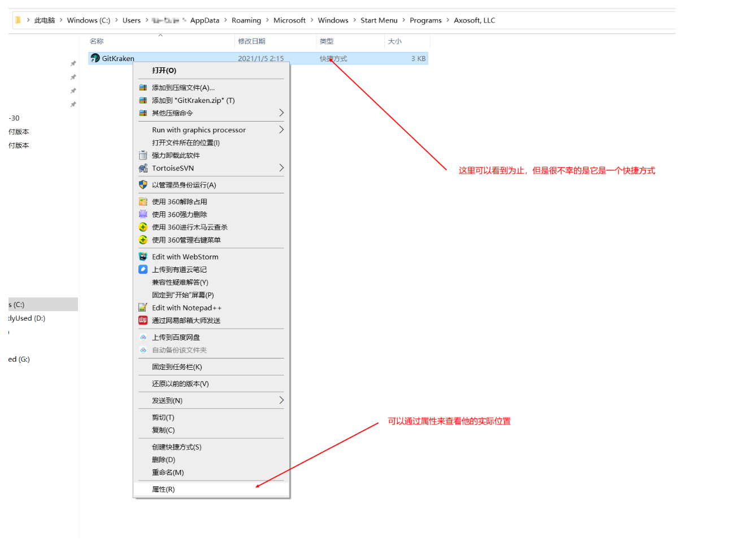
Task: Choose 创建快捷方式(S) from menu
Action: [211, 447]
